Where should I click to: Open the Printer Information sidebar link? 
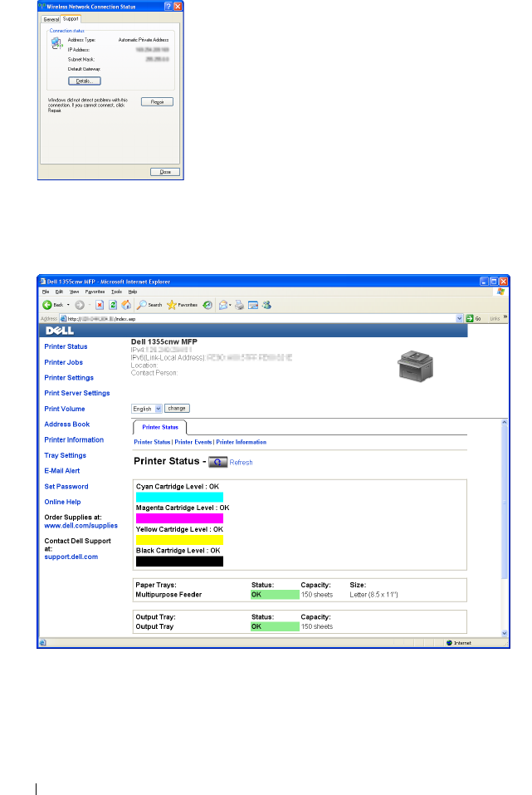coord(74,439)
